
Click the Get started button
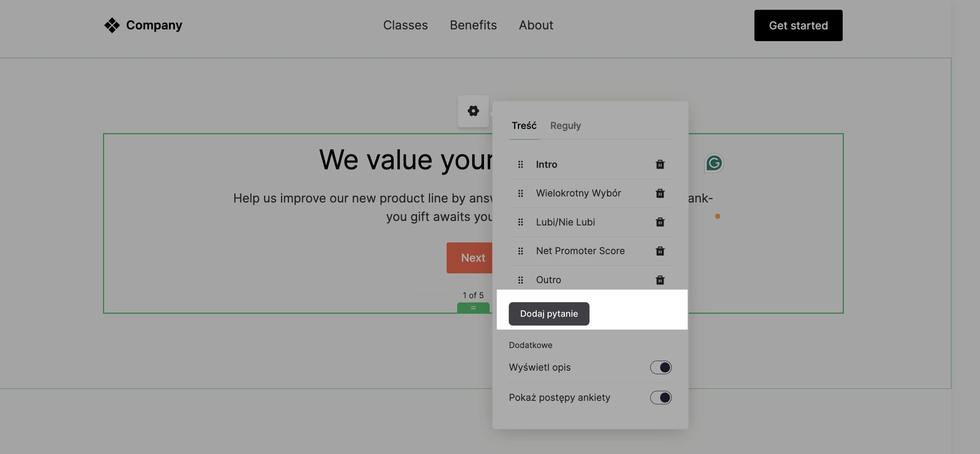798,26
